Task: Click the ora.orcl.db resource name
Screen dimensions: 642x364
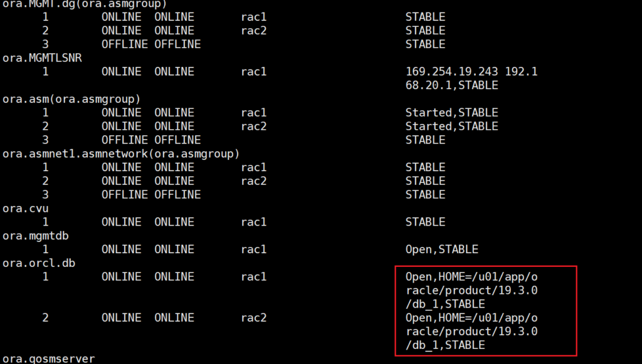Action: (38, 263)
